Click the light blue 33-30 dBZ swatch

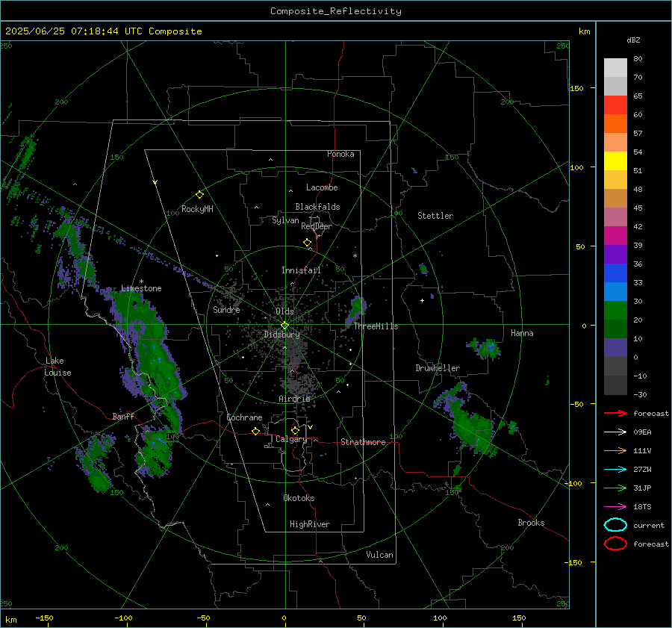(615, 292)
